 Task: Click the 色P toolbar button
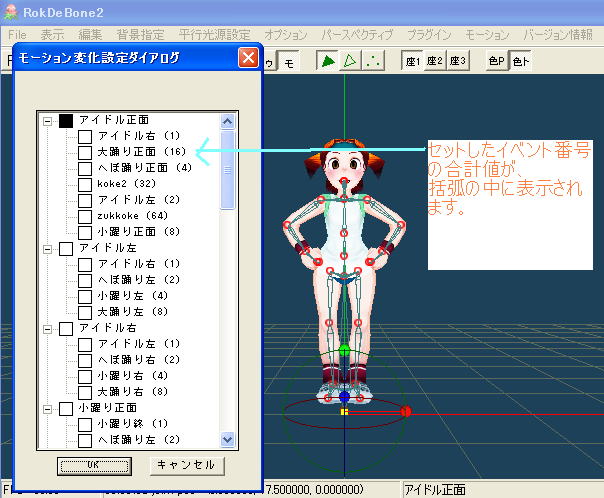click(496, 61)
